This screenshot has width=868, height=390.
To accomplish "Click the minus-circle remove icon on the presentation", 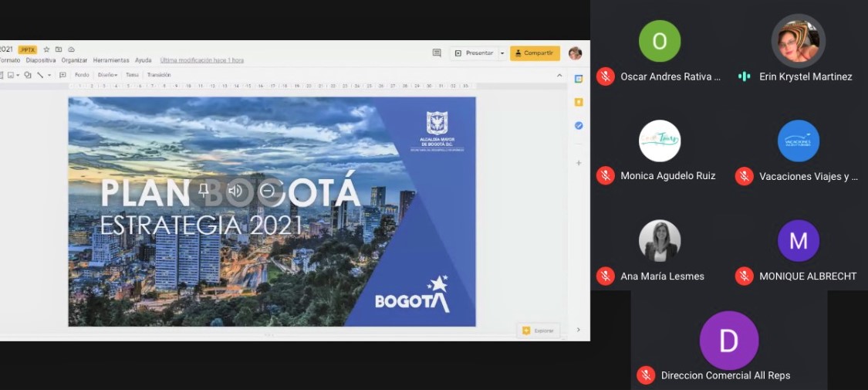I will 267,191.
